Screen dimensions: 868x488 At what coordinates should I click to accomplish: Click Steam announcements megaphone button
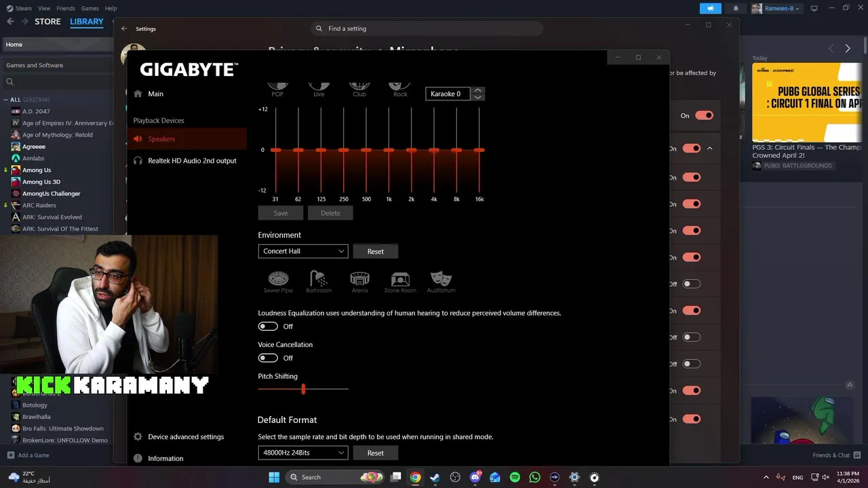(x=711, y=8)
